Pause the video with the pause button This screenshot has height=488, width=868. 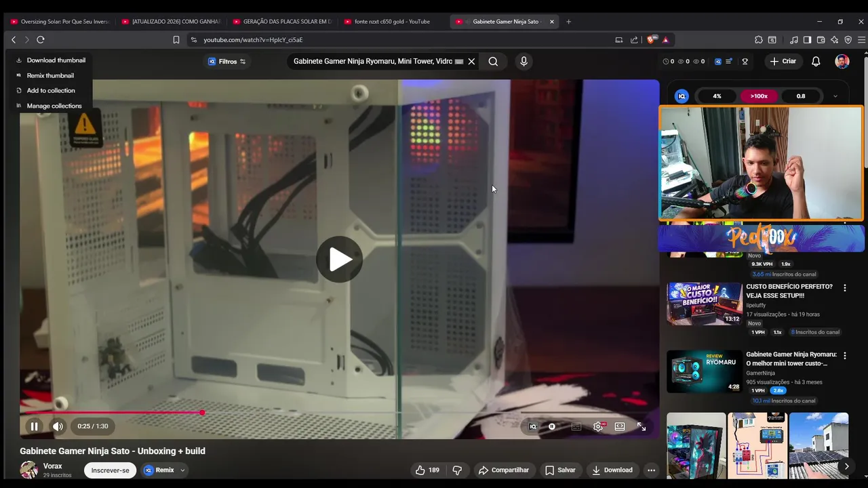pos(34,426)
